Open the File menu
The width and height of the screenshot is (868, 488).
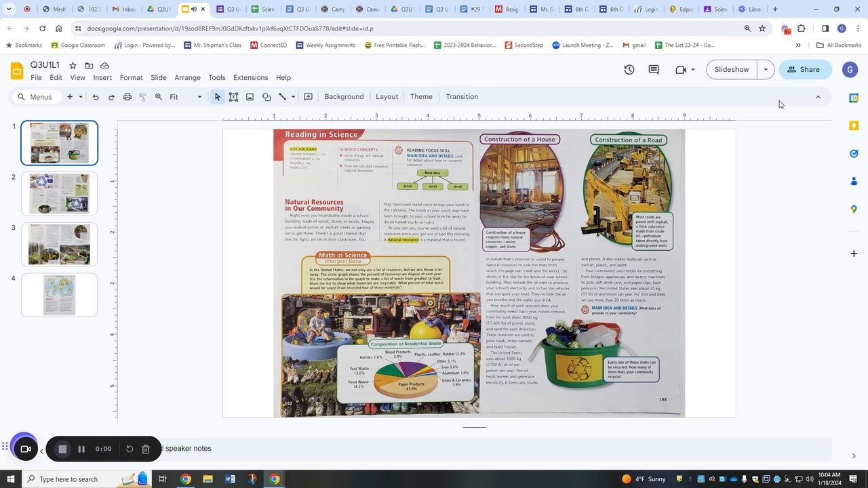tap(36, 77)
